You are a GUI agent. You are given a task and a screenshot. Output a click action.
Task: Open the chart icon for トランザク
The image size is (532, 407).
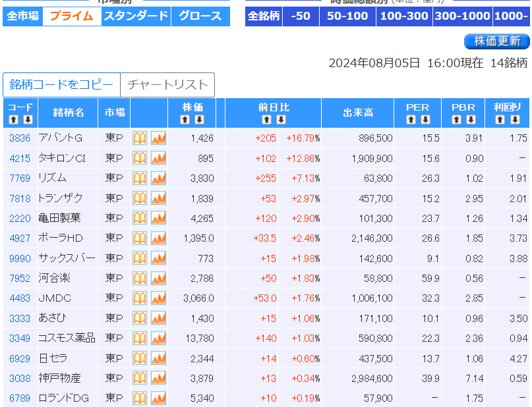tap(158, 198)
